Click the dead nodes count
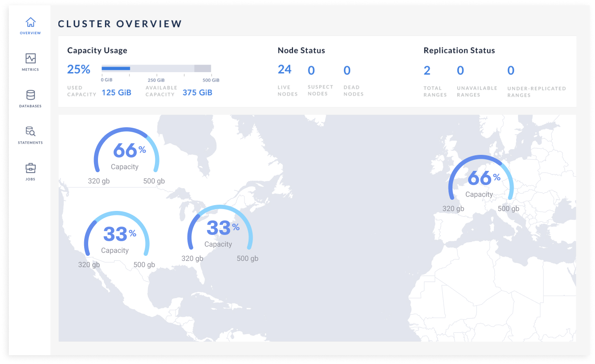 (x=347, y=70)
